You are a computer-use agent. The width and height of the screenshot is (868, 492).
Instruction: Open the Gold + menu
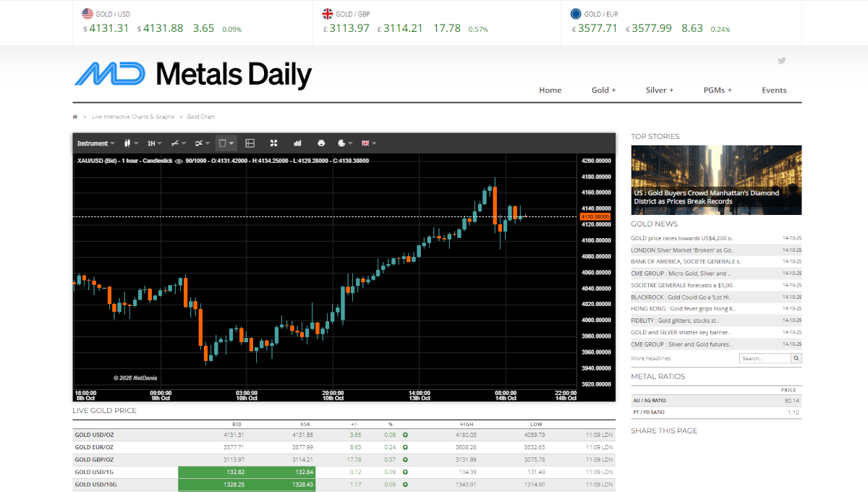pyautogui.click(x=603, y=90)
